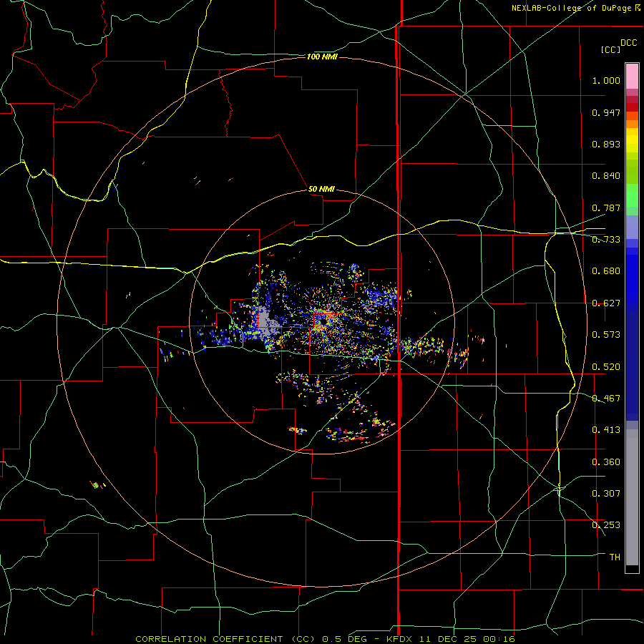Pick the orange color bar segment
The image size is (644, 644).
632,124
